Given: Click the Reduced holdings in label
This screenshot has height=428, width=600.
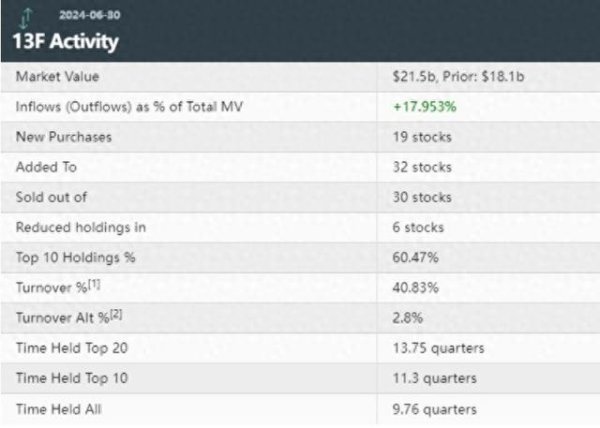Looking at the screenshot, I should pyautogui.click(x=81, y=227).
